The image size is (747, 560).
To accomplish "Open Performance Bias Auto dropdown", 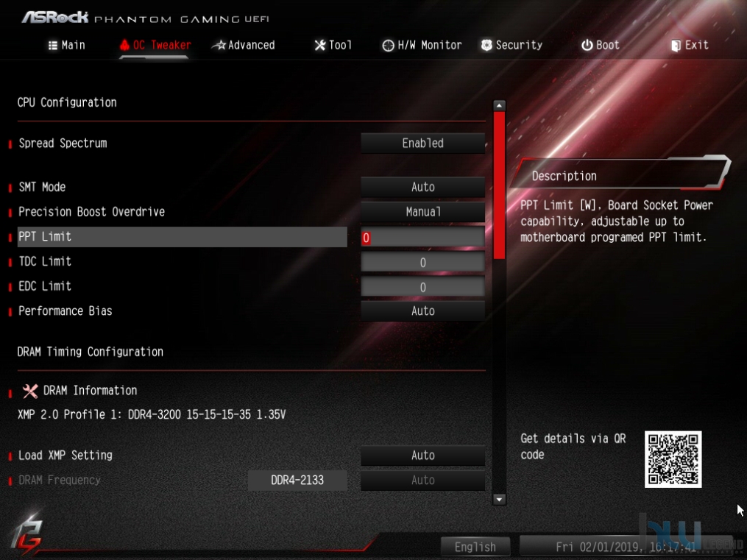I will [422, 311].
